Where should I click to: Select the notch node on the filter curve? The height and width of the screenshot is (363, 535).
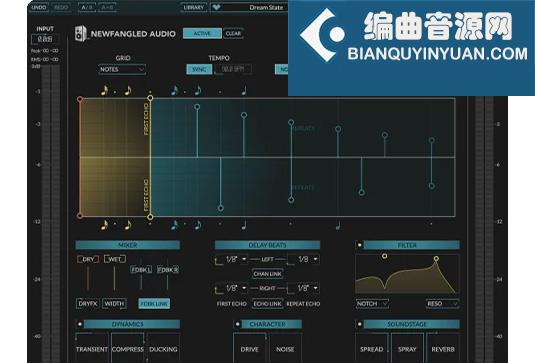(385, 256)
